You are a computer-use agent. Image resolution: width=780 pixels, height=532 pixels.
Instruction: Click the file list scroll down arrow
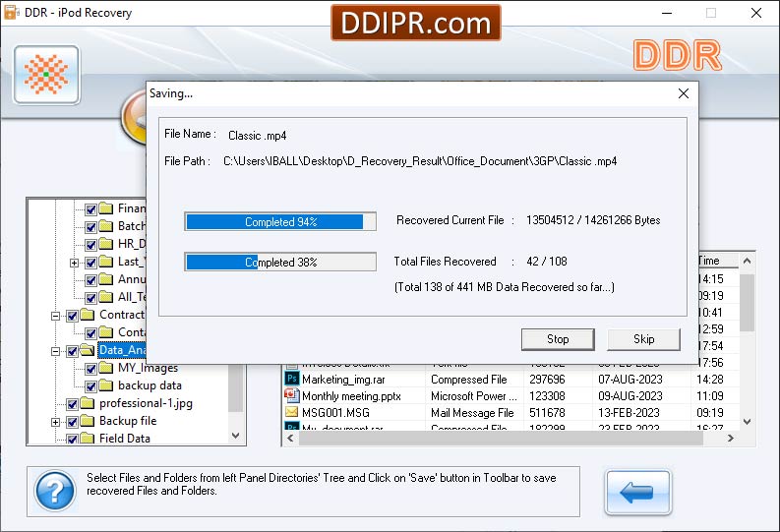pos(747,422)
